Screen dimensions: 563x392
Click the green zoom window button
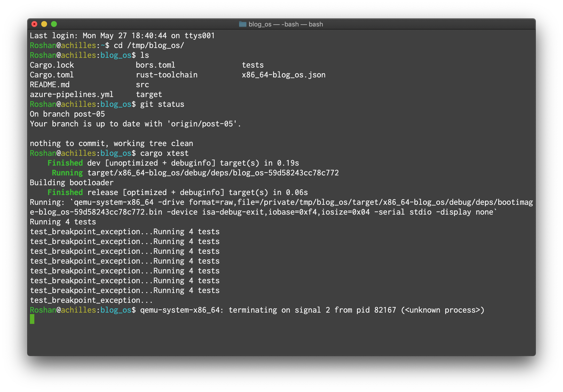point(54,24)
